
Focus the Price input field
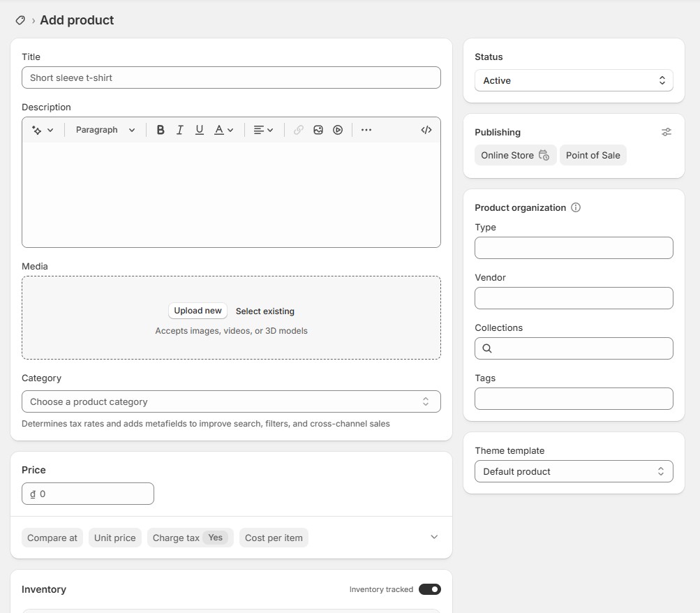point(88,494)
